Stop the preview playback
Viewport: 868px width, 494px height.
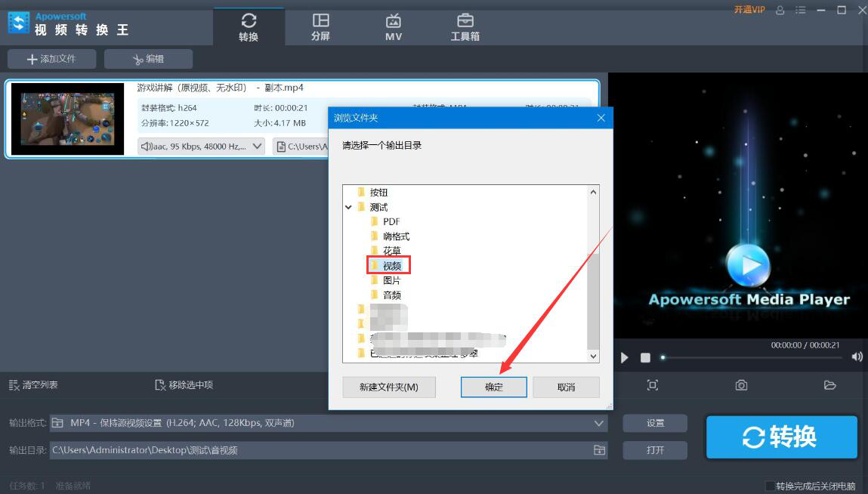click(645, 358)
